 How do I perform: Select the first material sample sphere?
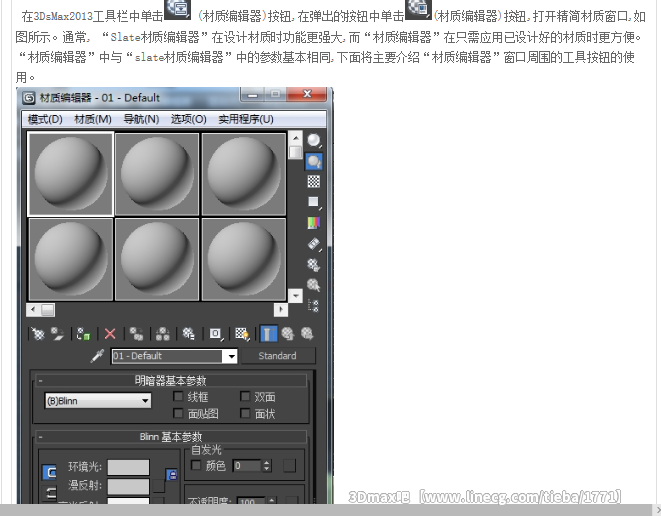click(70, 174)
